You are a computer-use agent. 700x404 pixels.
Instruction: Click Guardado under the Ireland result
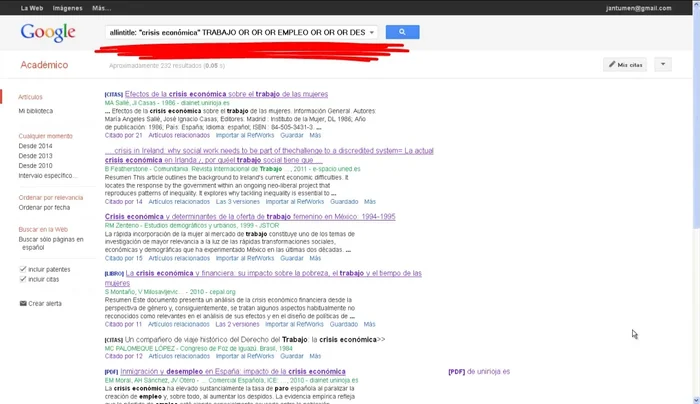344,202
